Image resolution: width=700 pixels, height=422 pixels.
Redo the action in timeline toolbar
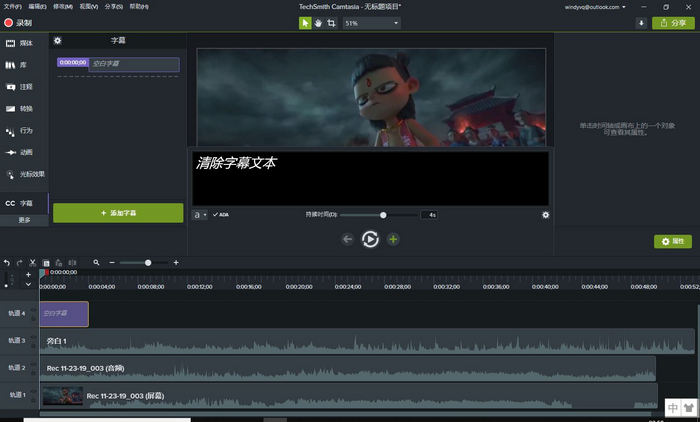19,263
